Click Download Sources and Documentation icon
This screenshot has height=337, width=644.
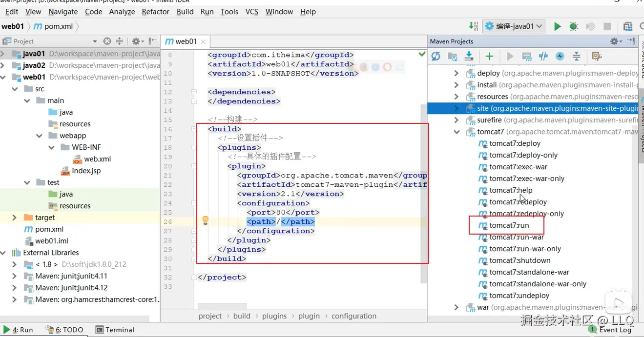pos(469,57)
